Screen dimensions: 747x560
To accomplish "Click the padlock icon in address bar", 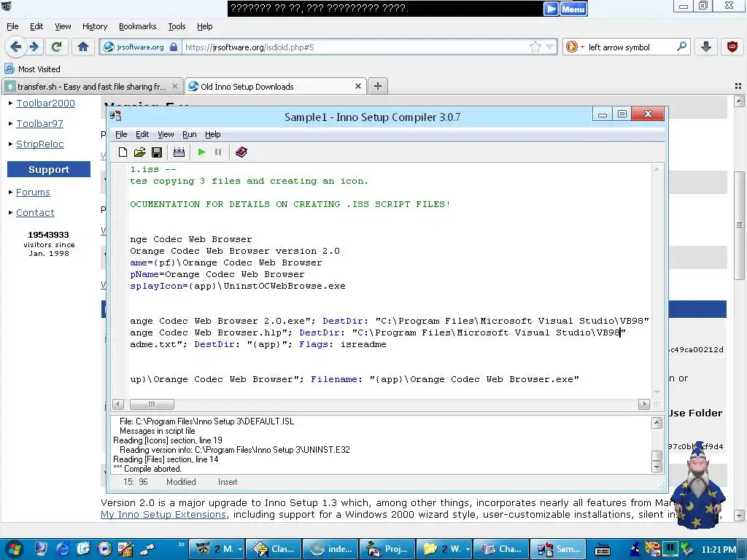I will (x=174, y=47).
